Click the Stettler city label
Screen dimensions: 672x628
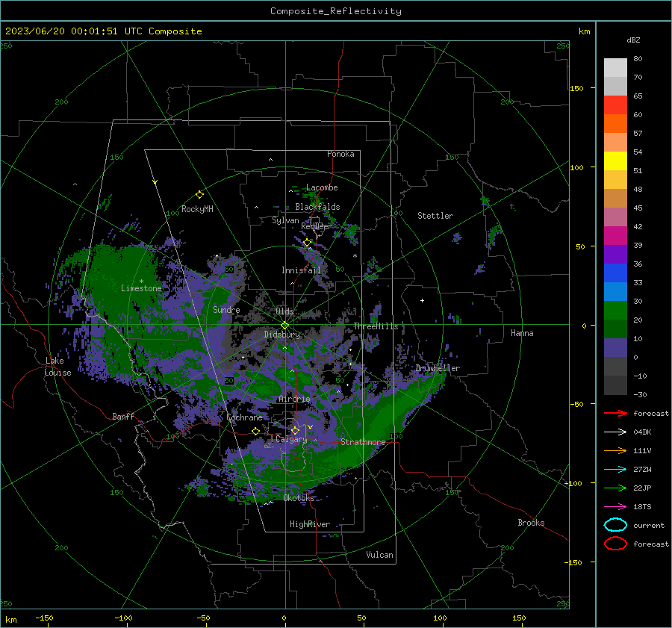pyautogui.click(x=435, y=216)
